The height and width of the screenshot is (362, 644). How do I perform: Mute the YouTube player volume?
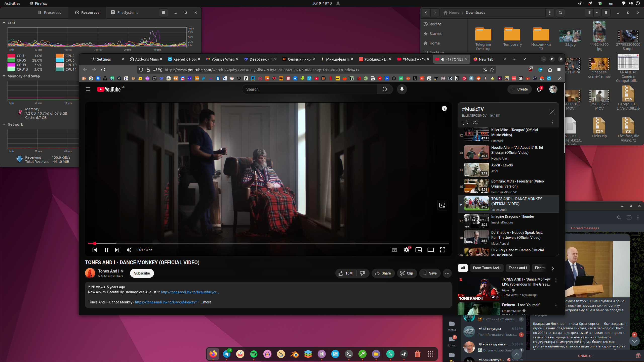[129, 250]
